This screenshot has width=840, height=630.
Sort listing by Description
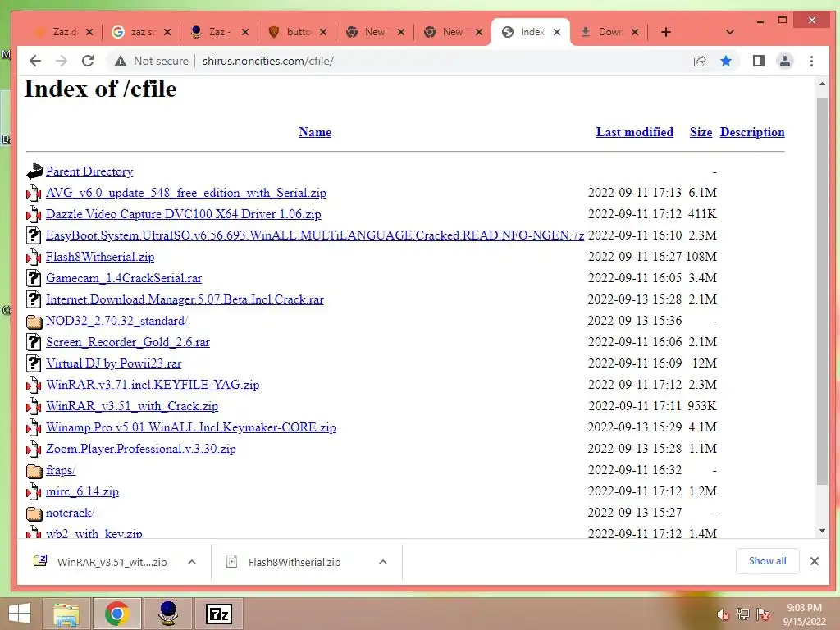[752, 132]
